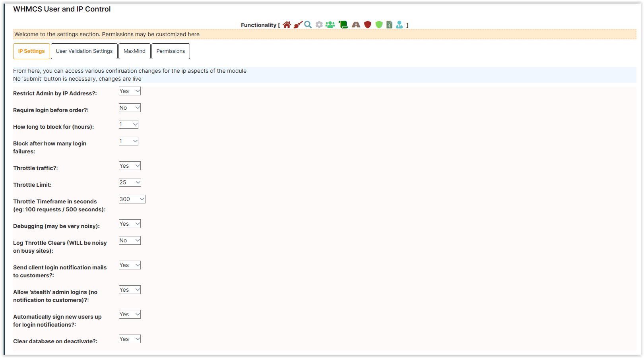This screenshot has height=358, width=644.
Task: Click the 'Restrict Admin by IP Address?:' label
Action: click(55, 93)
